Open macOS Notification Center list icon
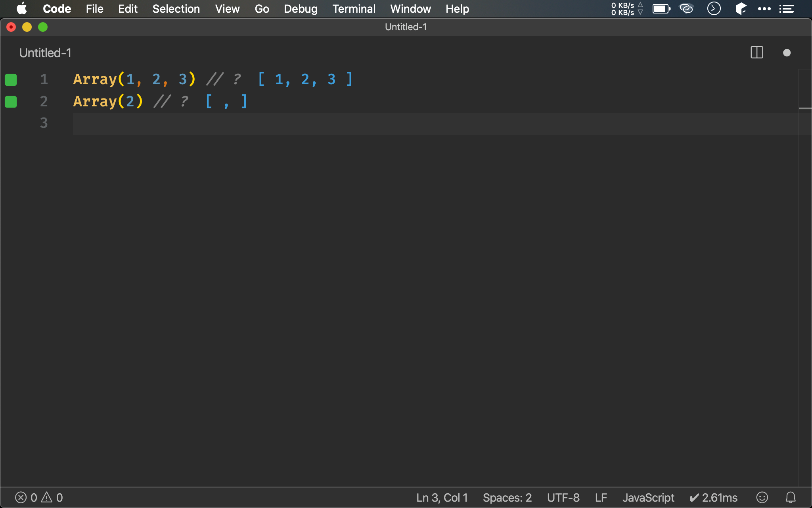 click(x=786, y=9)
